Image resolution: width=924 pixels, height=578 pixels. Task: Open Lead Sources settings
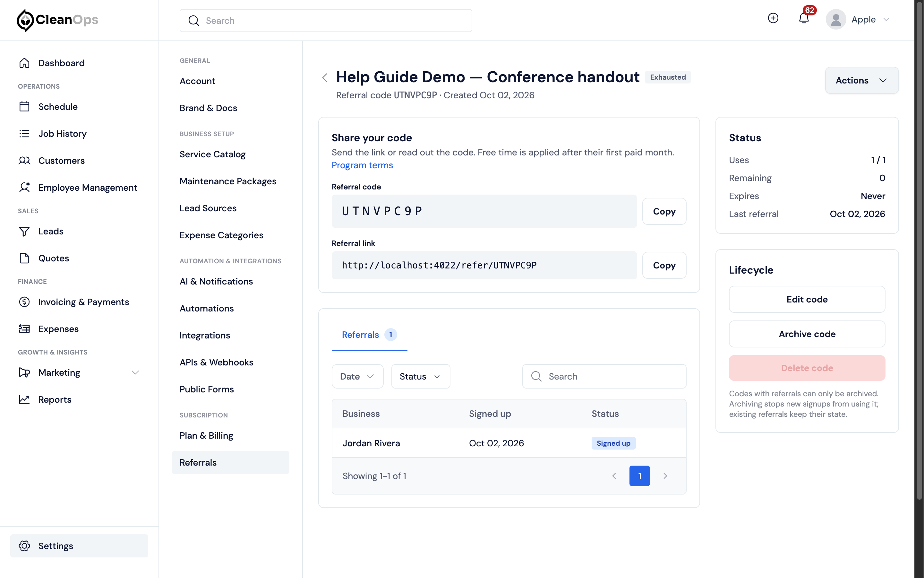click(x=208, y=208)
